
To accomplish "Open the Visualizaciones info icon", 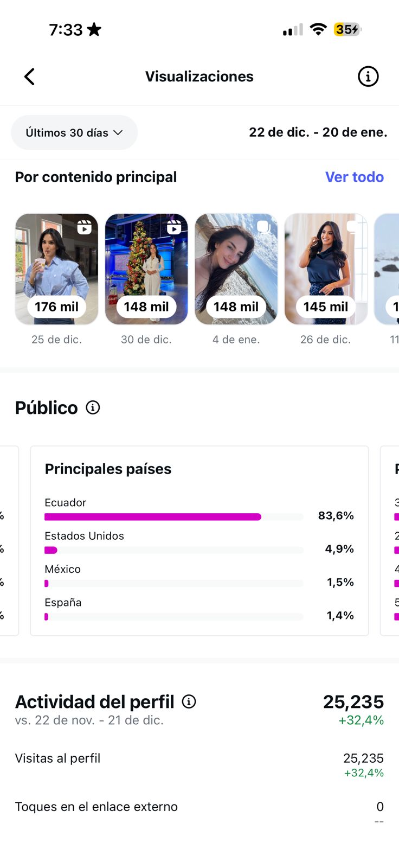I will [368, 76].
